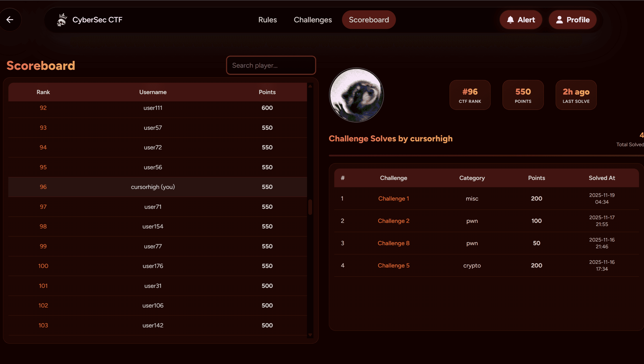The image size is (644, 364).
Task: Click the back arrow at top left
Action: pos(10,19)
